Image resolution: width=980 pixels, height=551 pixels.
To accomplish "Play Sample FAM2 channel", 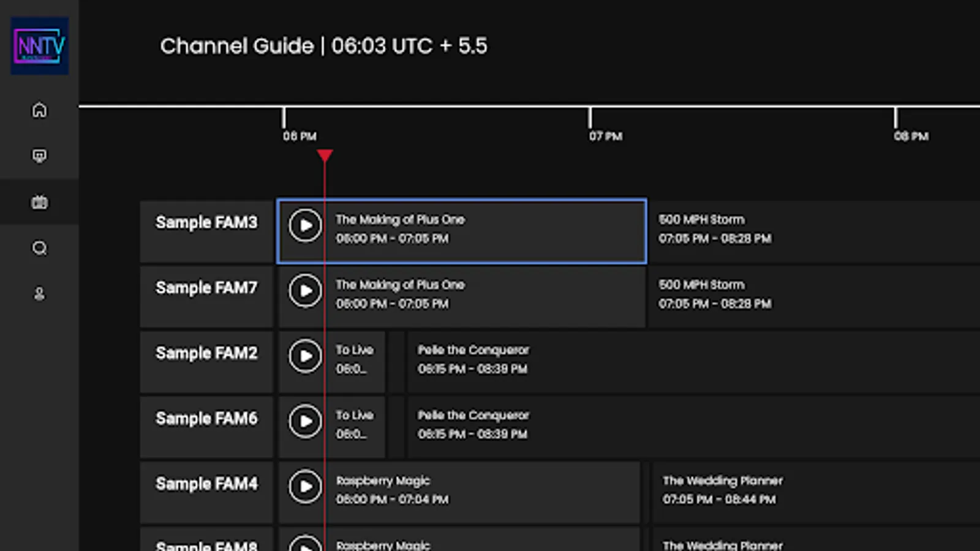I will pyautogui.click(x=305, y=356).
